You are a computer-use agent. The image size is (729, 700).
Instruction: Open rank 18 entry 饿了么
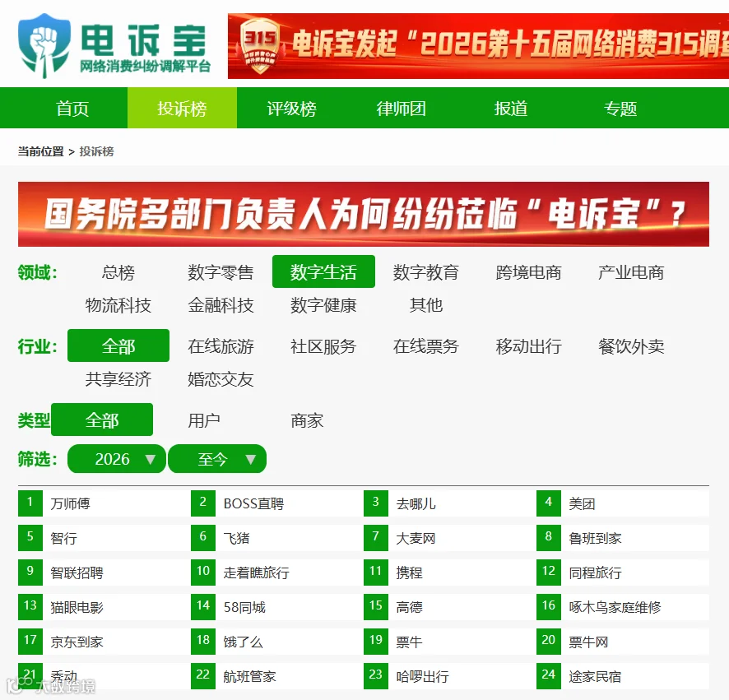[x=244, y=642]
